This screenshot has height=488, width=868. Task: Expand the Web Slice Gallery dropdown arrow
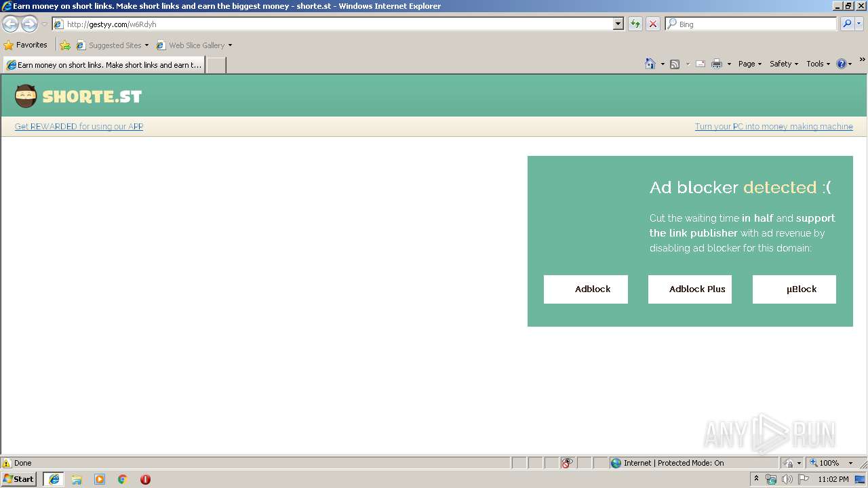[230, 45]
